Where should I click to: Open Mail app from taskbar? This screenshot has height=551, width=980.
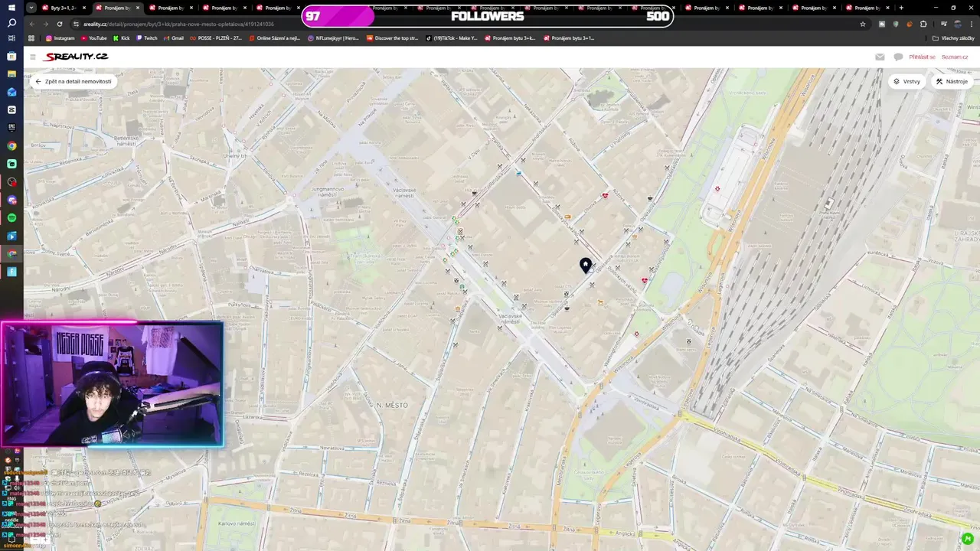click(11, 92)
